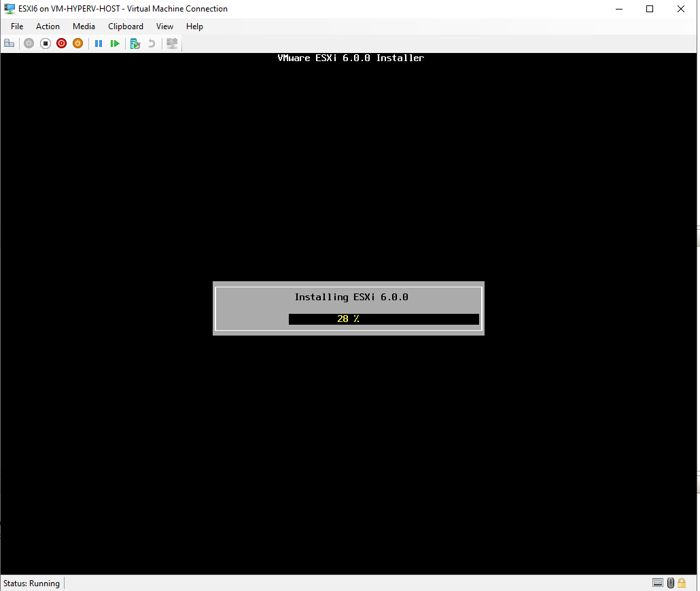Save the VM state with the orange icon
This screenshot has height=591, width=700.
click(77, 43)
